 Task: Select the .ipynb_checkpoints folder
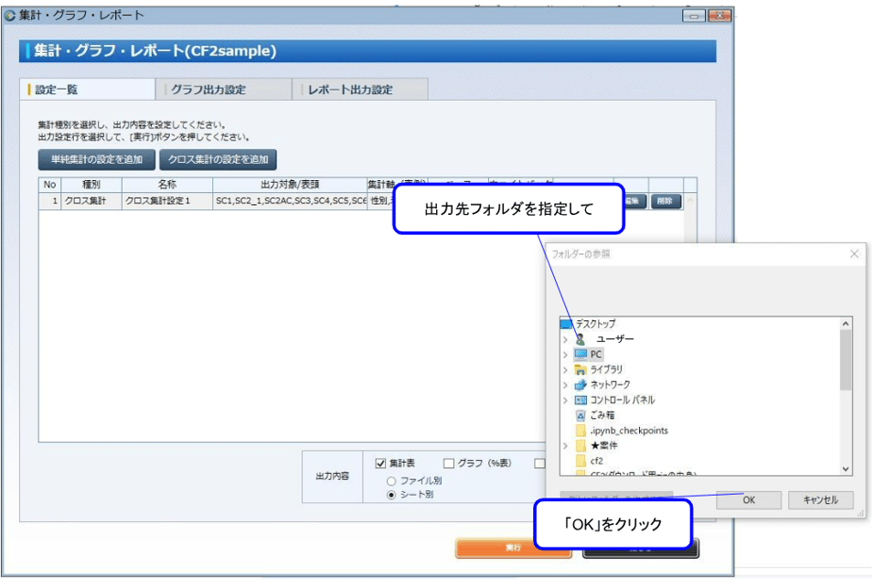coord(581,430)
